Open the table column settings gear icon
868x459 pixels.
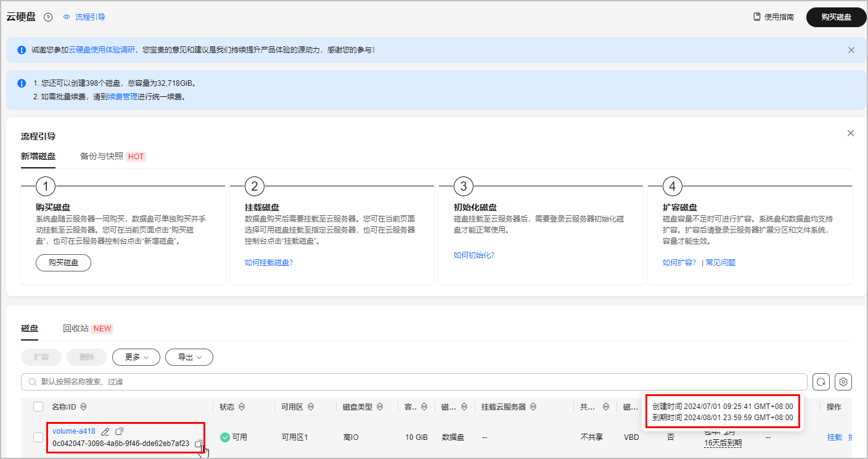click(x=843, y=381)
